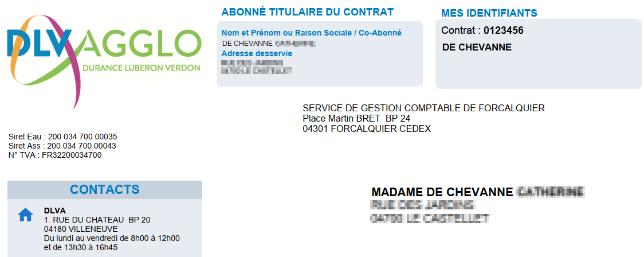Click the Place Martin BRET BP 24 line
The width and height of the screenshot is (644, 257).
356,118
